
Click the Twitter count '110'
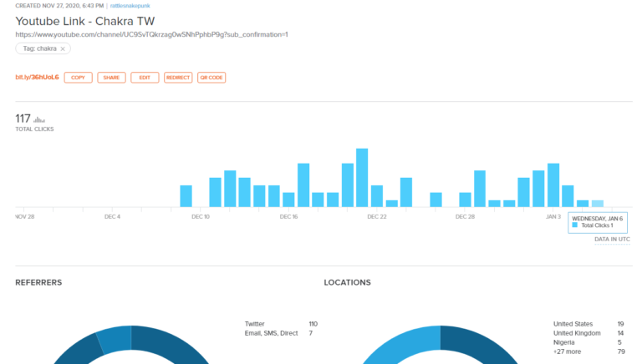[x=313, y=324]
